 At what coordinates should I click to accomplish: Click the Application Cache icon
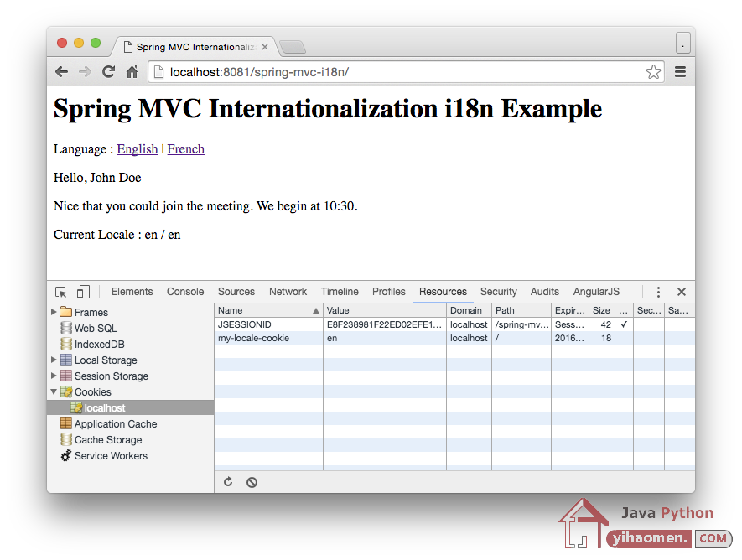(x=66, y=423)
